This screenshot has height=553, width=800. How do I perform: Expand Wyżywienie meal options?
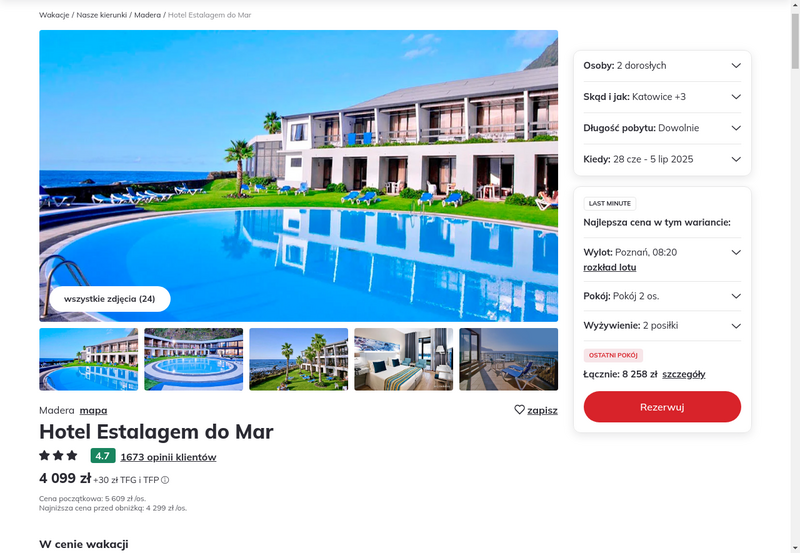(662, 326)
